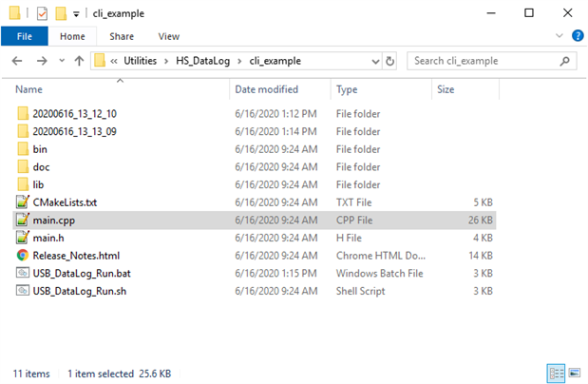Viewport: 588px width, 384px height.
Task: Sort by the Type column header
Action: (347, 89)
